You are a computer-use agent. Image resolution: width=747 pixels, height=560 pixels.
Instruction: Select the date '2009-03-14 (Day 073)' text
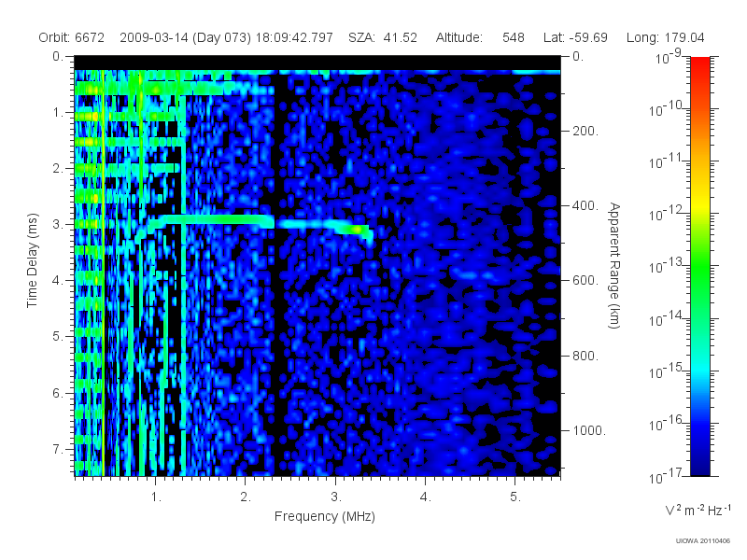185,37
